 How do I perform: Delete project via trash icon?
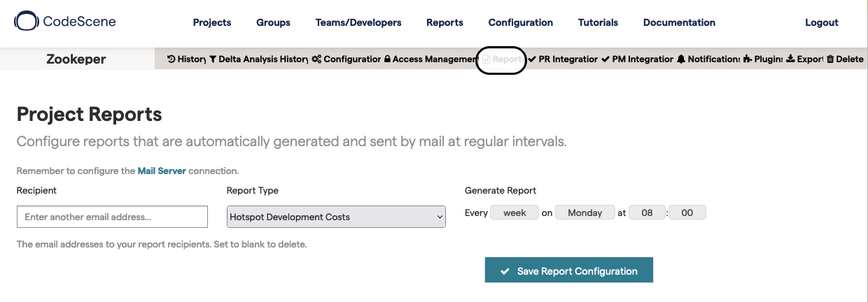click(x=830, y=59)
